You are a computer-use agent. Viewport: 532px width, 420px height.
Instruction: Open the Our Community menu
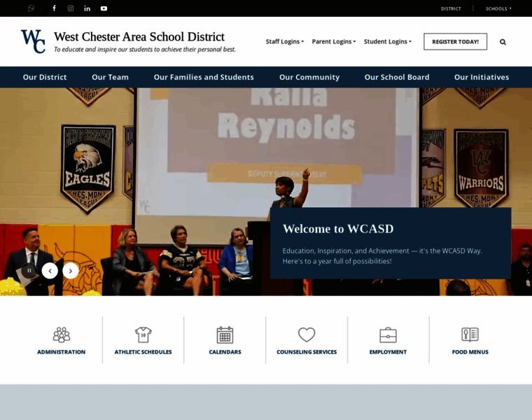309,77
